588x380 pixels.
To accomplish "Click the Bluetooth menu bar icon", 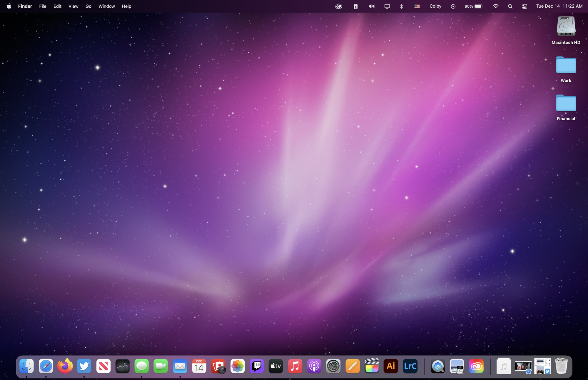I will (x=402, y=6).
